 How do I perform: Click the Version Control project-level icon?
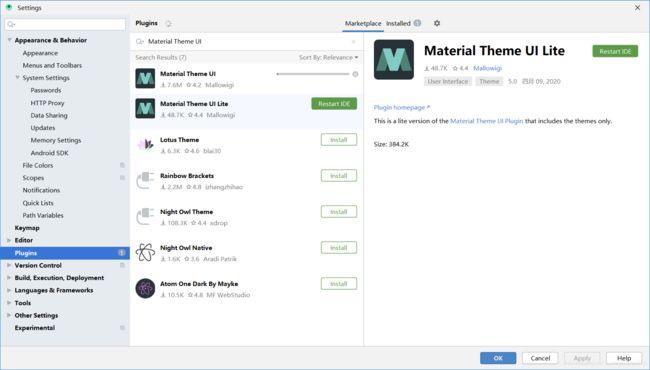122,265
